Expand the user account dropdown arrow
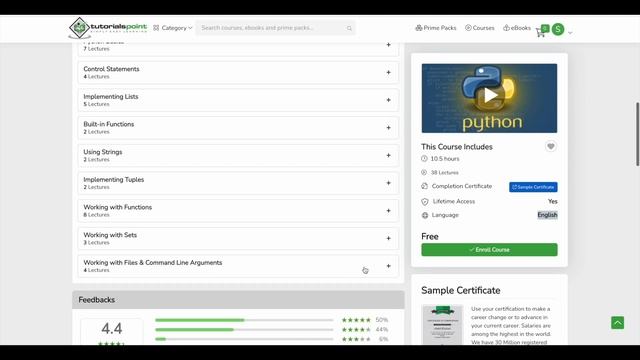 [570, 33]
